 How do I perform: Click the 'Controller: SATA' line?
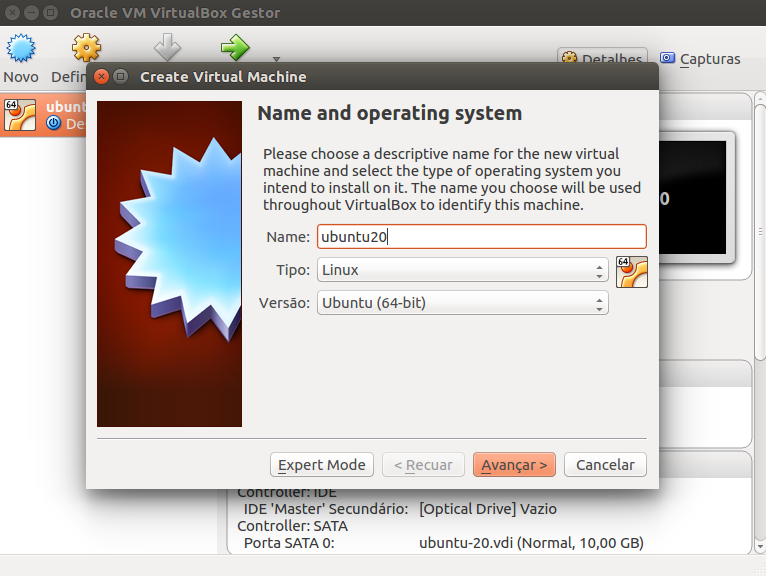(x=292, y=526)
